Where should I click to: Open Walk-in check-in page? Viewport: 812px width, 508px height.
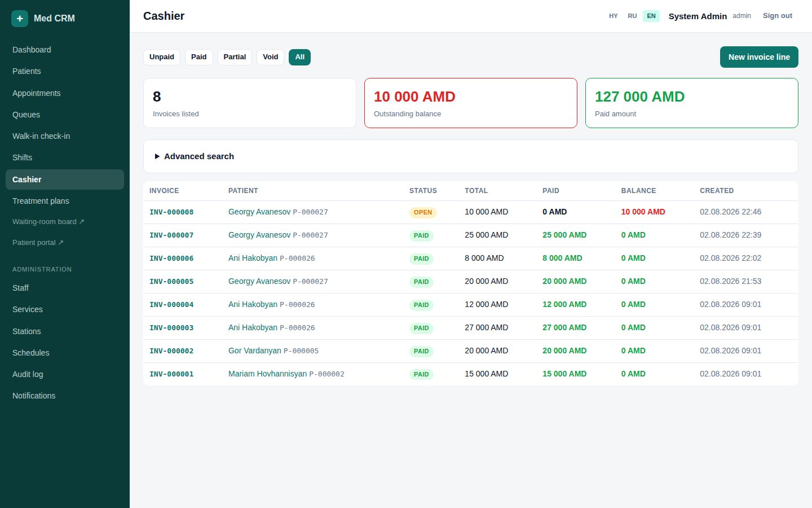pos(65,136)
